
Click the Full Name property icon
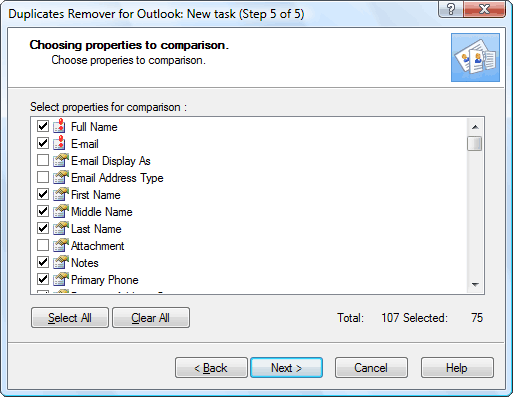pos(60,126)
